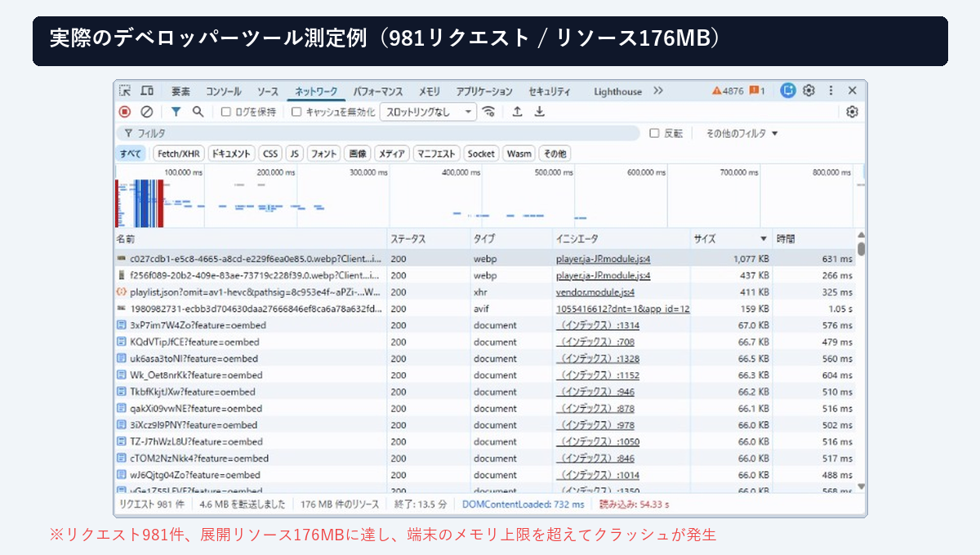Image resolution: width=980 pixels, height=555 pixels.
Task: Clear the network log
Action: (x=147, y=112)
